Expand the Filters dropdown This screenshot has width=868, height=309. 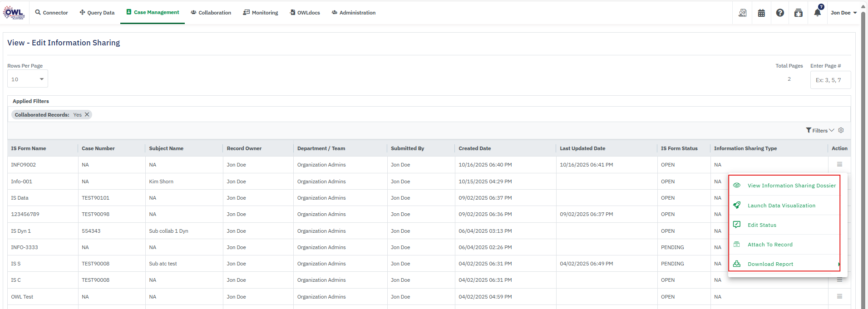820,131
